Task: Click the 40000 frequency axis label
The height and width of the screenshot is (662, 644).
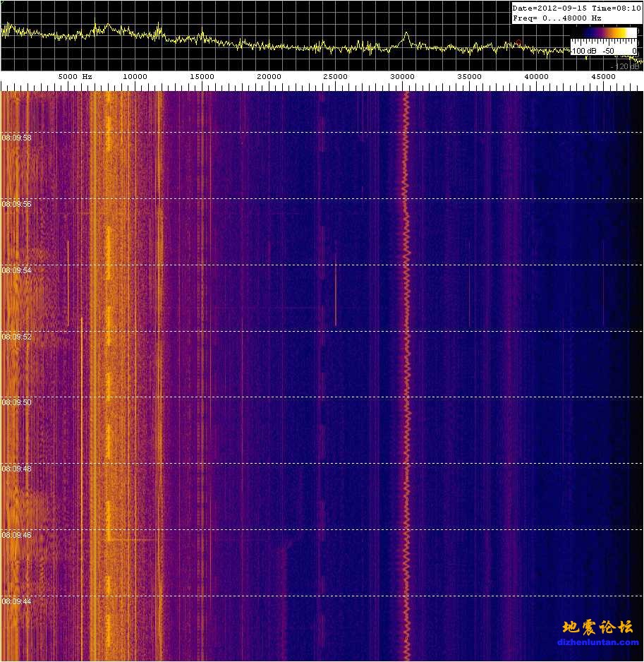Action: (536, 76)
